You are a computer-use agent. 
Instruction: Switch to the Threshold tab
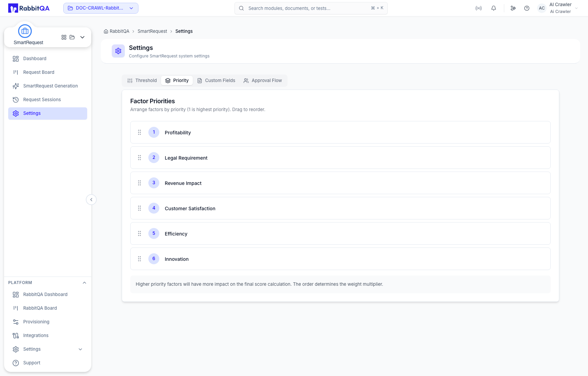(x=142, y=81)
